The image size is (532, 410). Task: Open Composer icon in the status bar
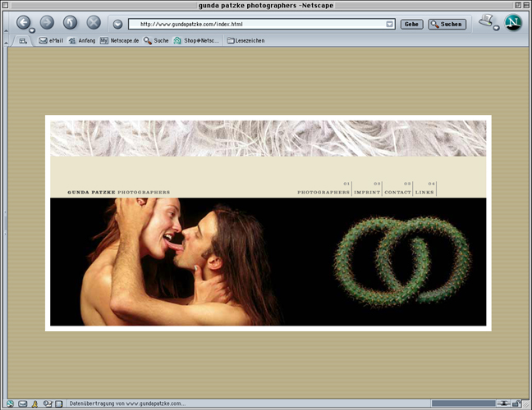click(48, 403)
